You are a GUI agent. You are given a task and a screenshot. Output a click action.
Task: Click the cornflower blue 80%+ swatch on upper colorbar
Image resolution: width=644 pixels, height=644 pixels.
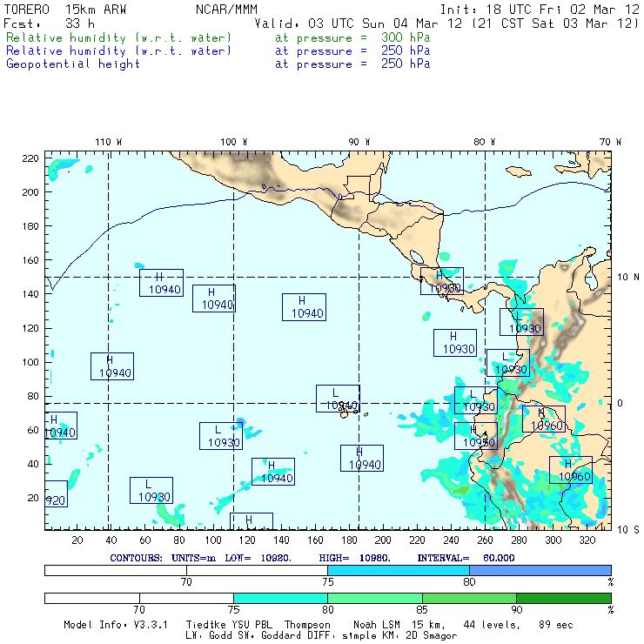pos(540,570)
